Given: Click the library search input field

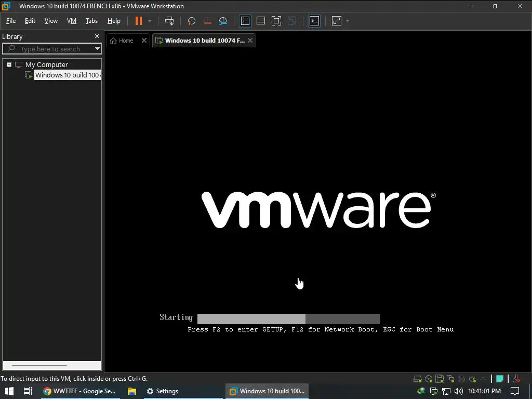Looking at the screenshot, I should click(x=50, y=49).
